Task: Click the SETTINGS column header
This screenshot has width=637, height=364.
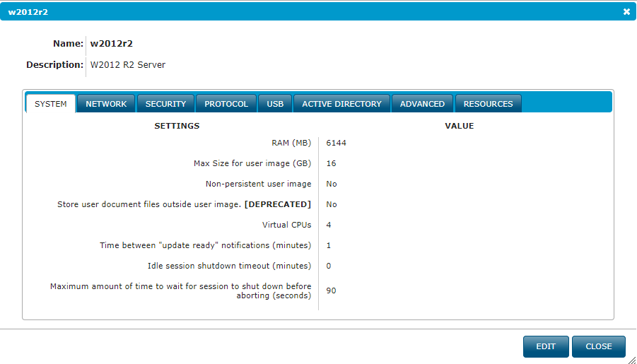Action: (x=177, y=126)
